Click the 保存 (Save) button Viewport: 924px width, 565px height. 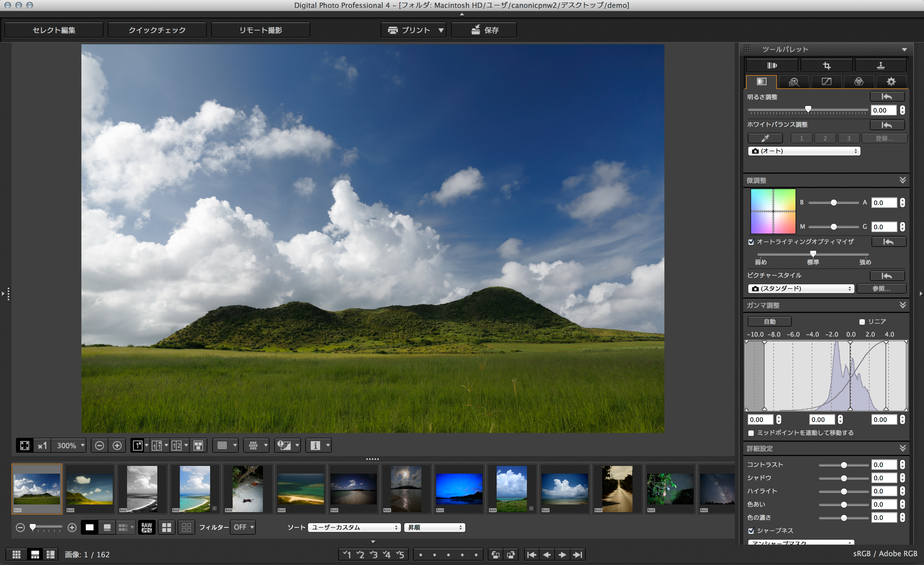(x=484, y=30)
